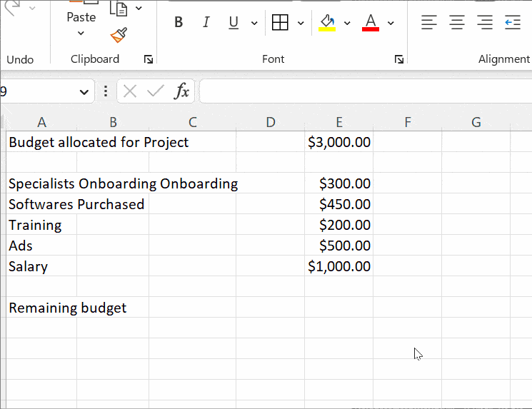Align text right in the Alignment group
Viewport: 532px width, 409px height.
tap(485, 23)
